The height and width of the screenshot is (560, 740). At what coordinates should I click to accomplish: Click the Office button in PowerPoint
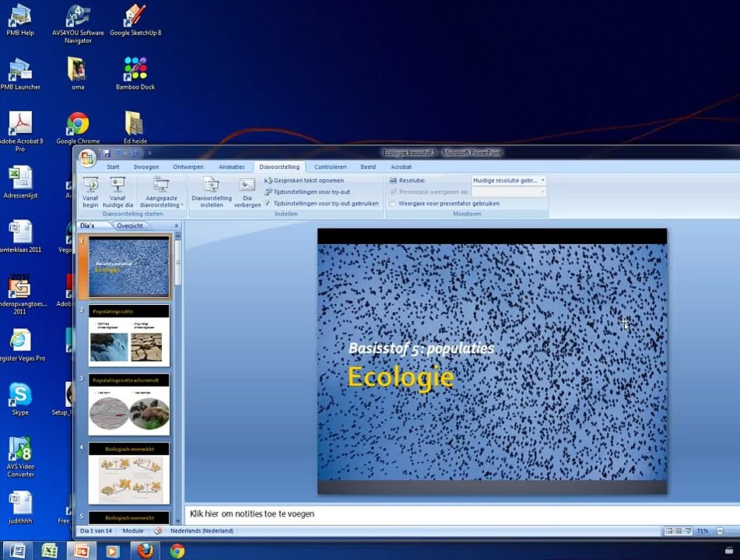pyautogui.click(x=87, y=159)
